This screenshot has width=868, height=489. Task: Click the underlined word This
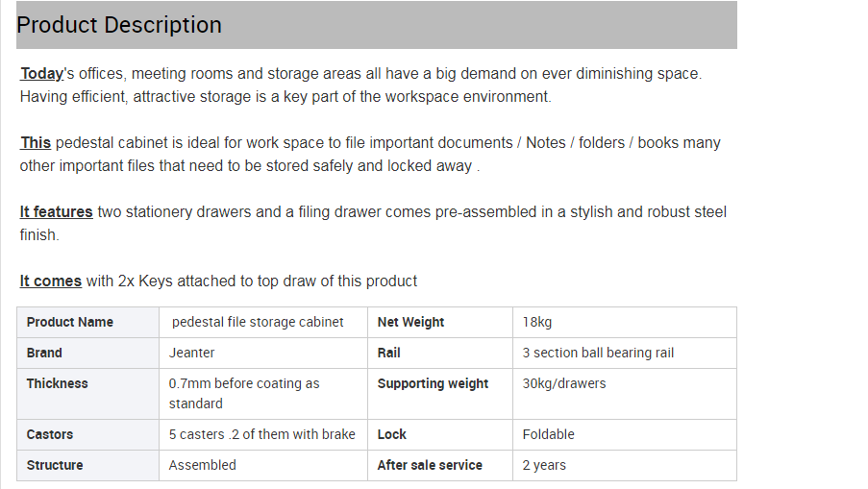coord(36,143)
